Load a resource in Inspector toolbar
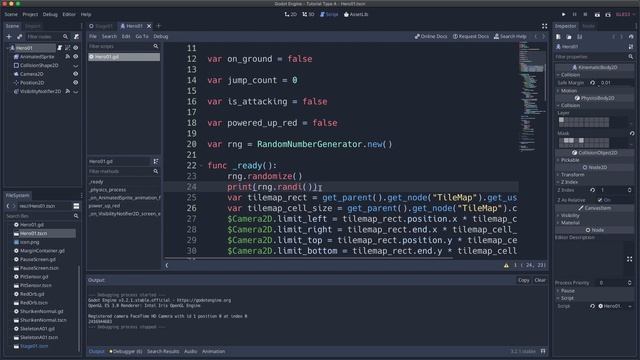This screenshot has width=640, height=360. [x=569, y=37]
